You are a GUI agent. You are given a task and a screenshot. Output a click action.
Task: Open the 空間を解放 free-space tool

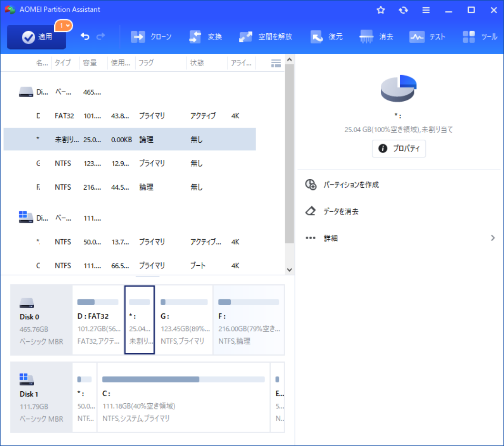(266, 37)
